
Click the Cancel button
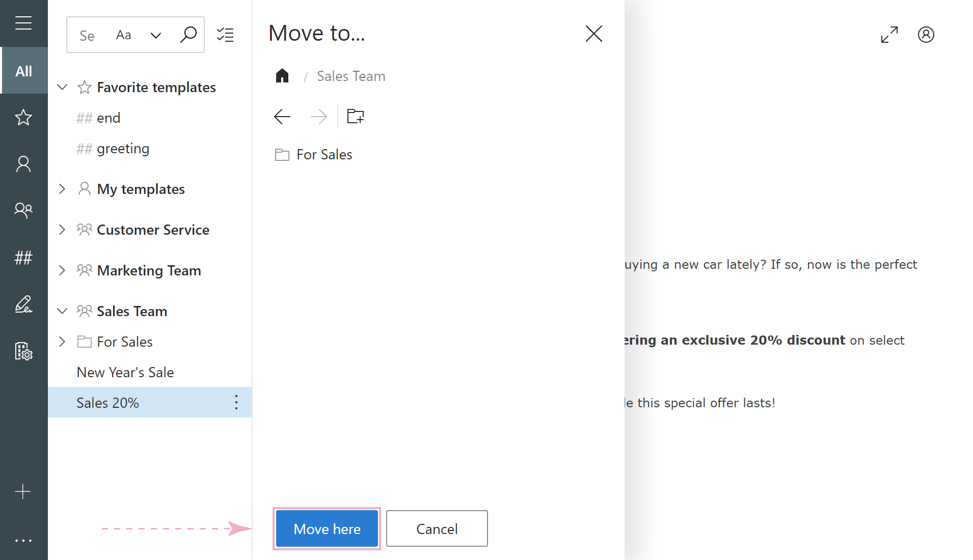[x=437, y=528]
